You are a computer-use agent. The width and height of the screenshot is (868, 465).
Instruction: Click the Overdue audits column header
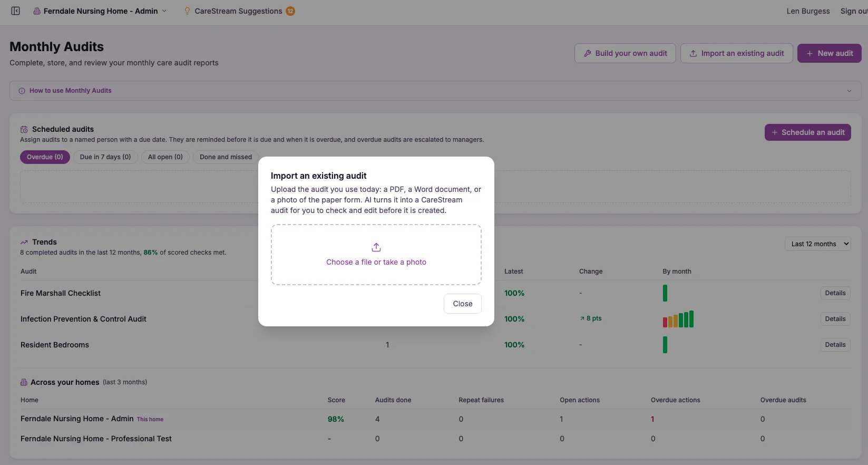point(783,400)
